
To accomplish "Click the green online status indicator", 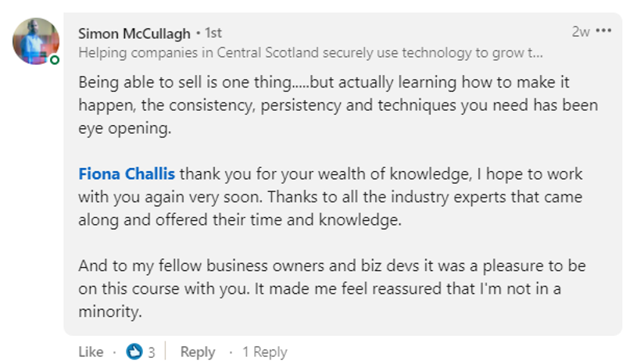I will click(x=55, y=59).
